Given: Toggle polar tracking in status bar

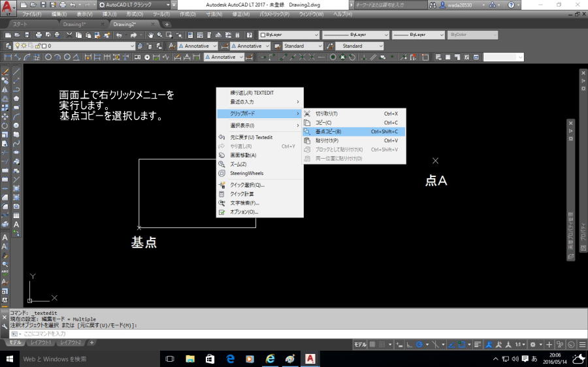Looking at the screenshot, I should coord(419,345).
